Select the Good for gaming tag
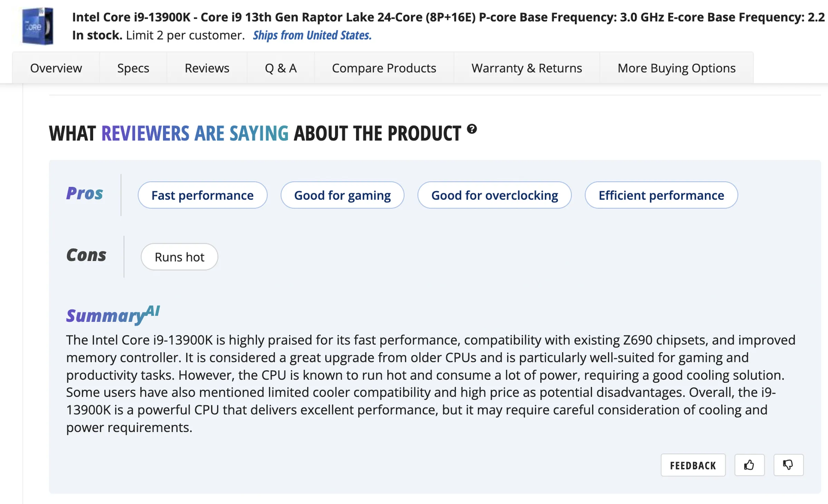The image size is (828, 504). pos(342,195)
